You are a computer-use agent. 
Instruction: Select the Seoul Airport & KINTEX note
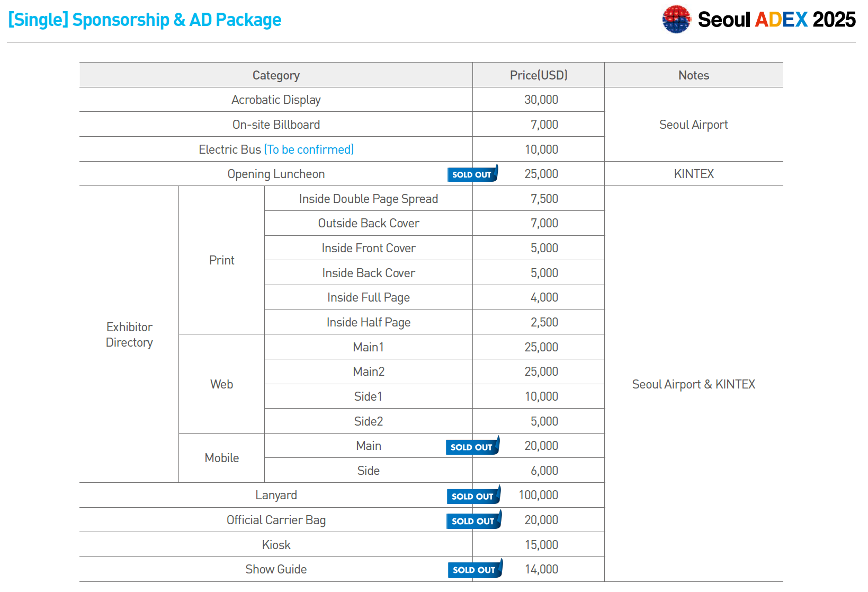693,384
